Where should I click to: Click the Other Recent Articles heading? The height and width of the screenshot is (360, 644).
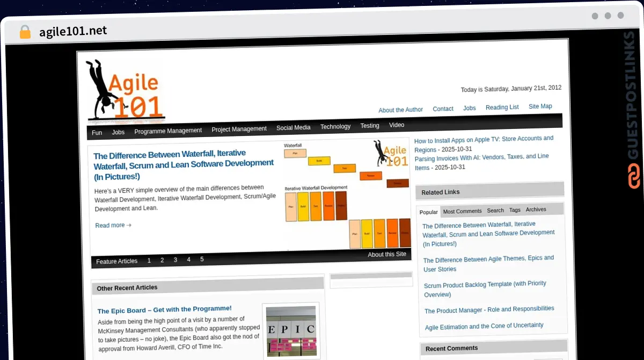[127, 288]
